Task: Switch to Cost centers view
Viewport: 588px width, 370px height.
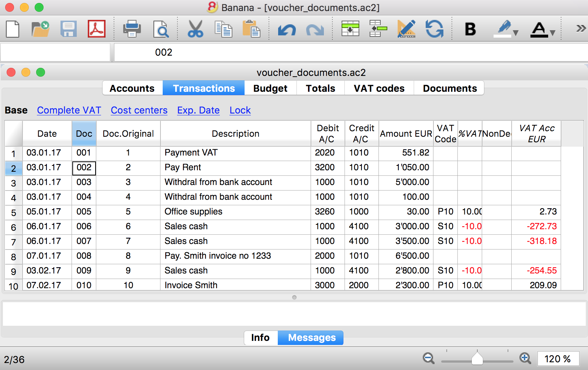Action: (x=139, y=110)
